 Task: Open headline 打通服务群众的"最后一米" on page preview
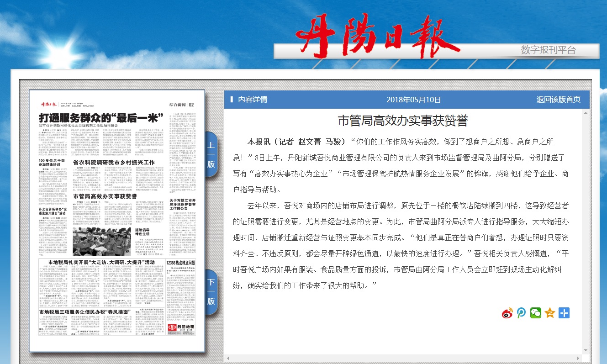(100, 118)
